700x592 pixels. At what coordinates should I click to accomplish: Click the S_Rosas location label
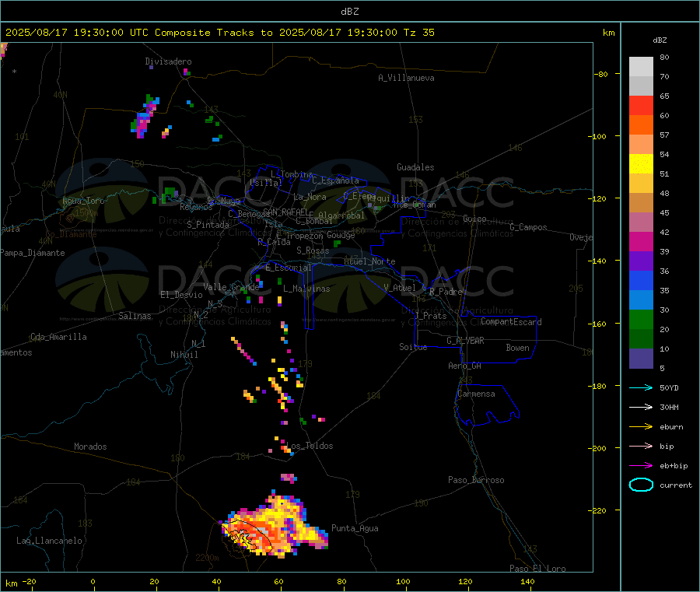tap(313, 250)
